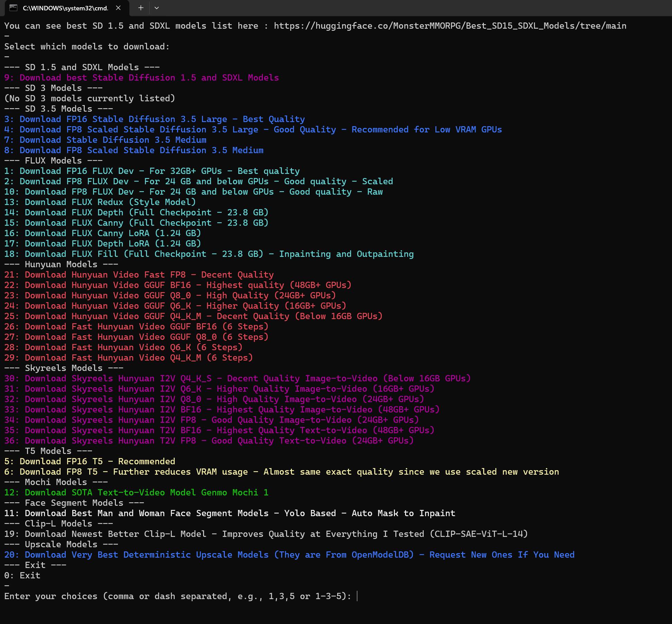The height and width of the screenshot is (624, 672).
Task: Click FLUX Fill Inpainting and Outpainting line
Action: coord(209,254)
